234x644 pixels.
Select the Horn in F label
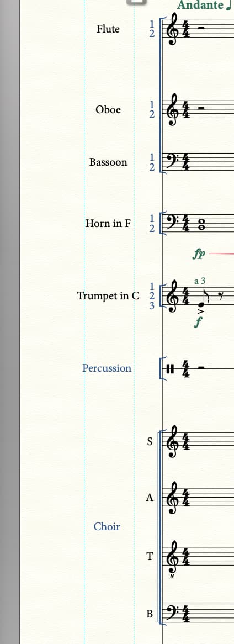click(x=108, y=224)
